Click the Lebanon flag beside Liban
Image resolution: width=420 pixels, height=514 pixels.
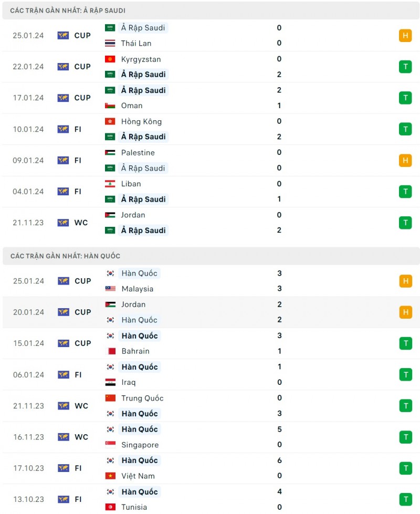110,184
